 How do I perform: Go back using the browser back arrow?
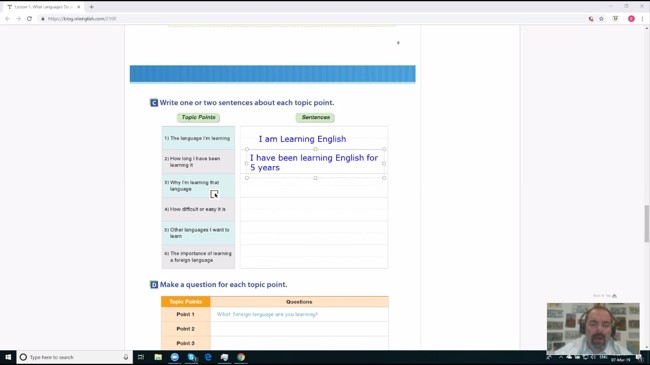click(x=7, y=19)
